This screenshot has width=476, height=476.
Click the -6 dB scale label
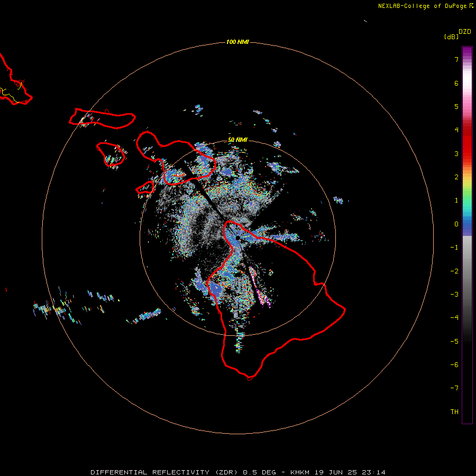454,365
